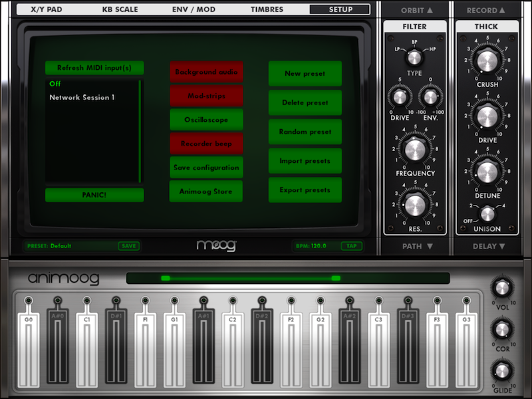Toggle Oscilloscope setting

click(x=206, y=120)
